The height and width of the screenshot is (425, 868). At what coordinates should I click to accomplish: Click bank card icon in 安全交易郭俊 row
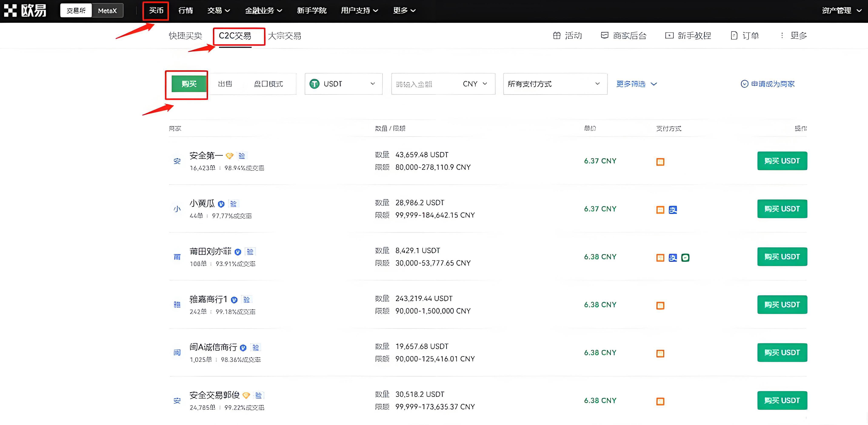(x=660, y=401)
